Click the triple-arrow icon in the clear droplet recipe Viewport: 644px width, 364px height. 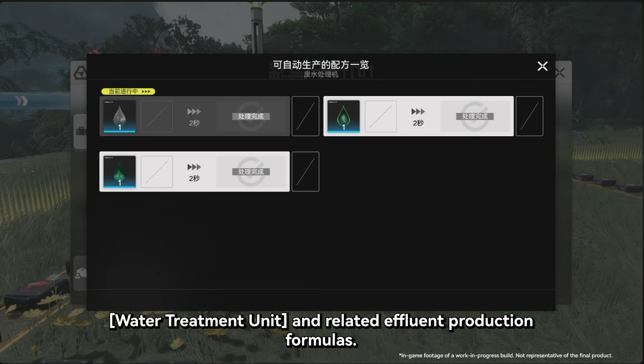(194, 112)
